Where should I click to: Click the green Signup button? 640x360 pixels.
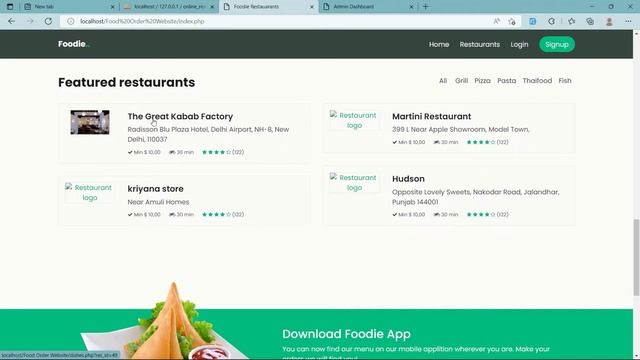coord(557,44)
